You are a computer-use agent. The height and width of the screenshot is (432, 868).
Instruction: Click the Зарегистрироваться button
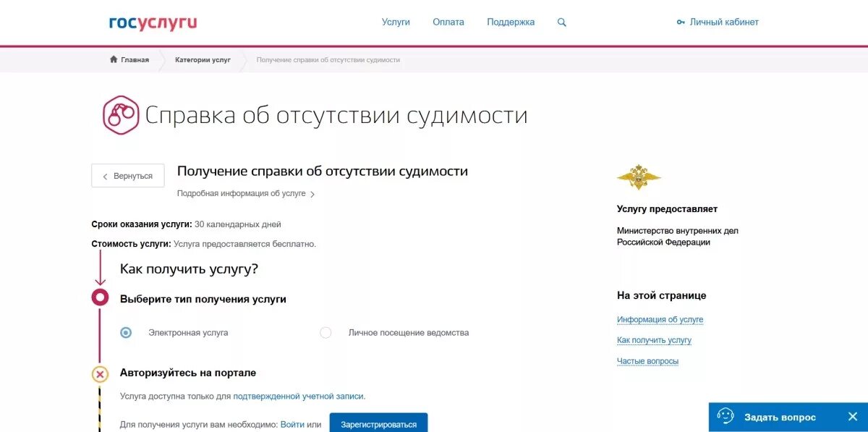click(378, 423)
